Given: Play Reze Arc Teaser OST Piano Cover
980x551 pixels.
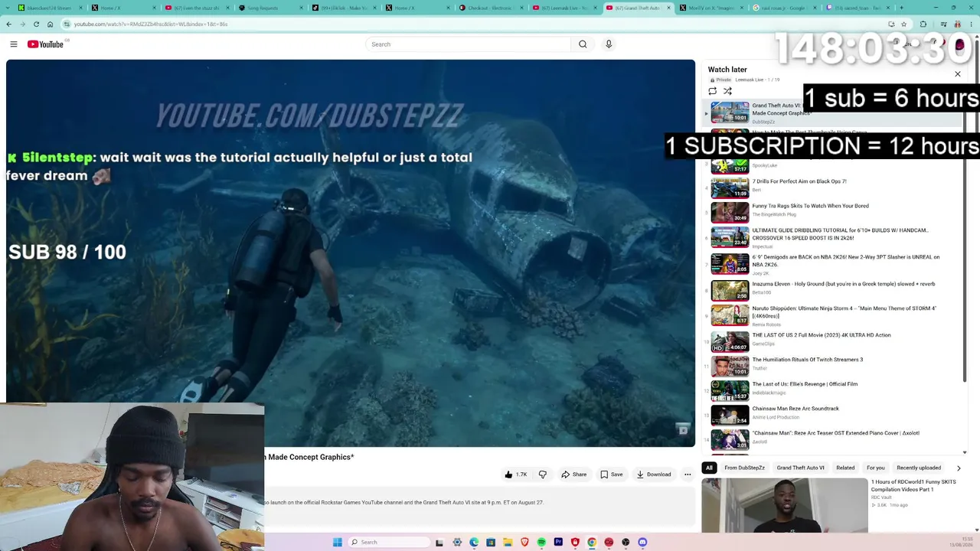Looking at the screenshot, I should tap(835, 433).
